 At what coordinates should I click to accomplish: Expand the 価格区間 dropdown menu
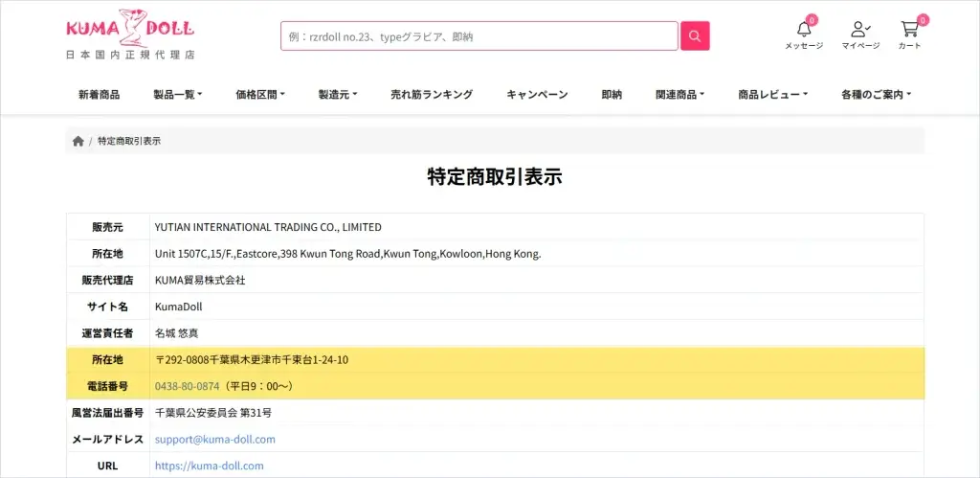coord(260,95)
